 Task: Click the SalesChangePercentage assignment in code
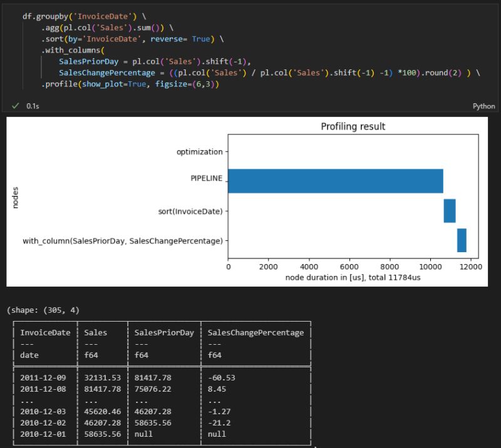(269, 73)
